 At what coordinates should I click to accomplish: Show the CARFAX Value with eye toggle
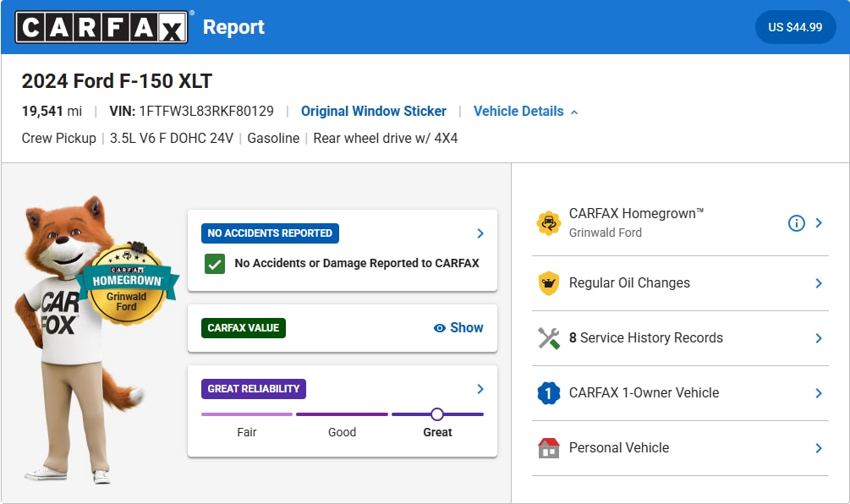pyautogui.click(x=458, y=328)
